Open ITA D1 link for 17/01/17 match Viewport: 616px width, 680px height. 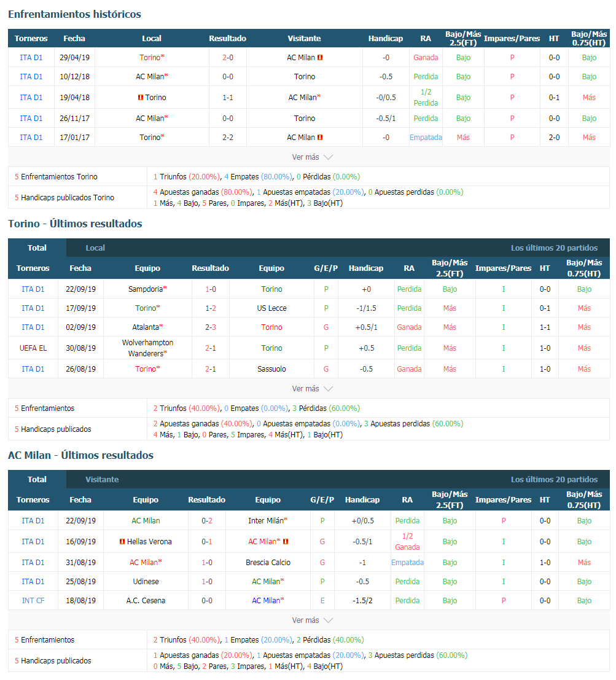[31, 137]
